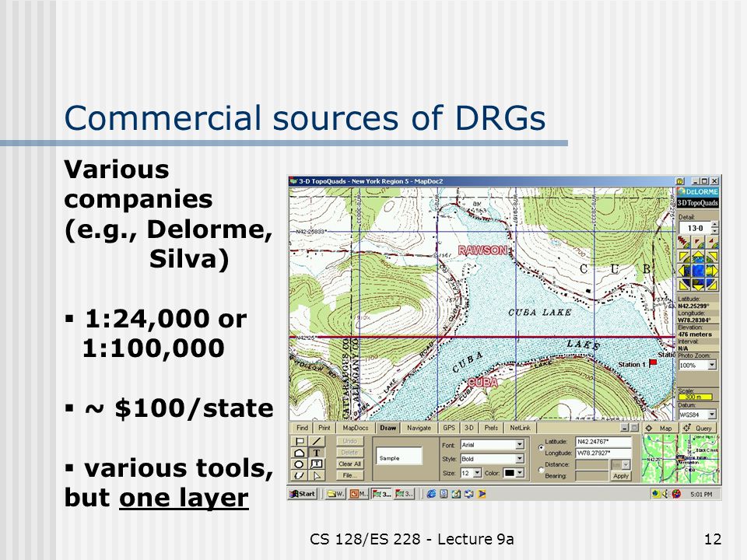Click the 5:01 PM taskbar clock
The image size is (747, 560).
click(701, 495)
